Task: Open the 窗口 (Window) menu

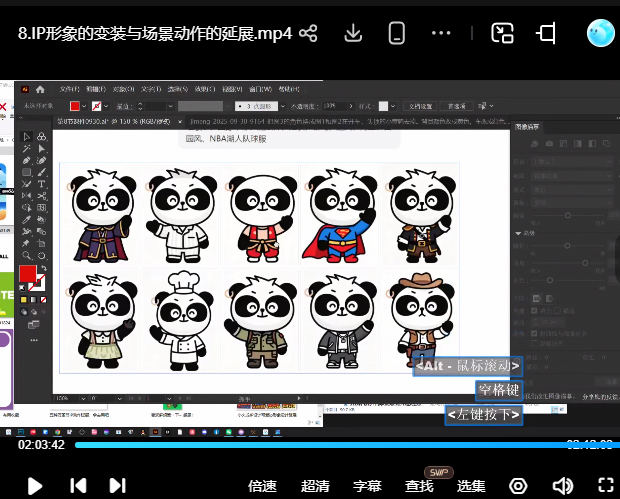Action: pyautogui.click(x=260, y=89)
